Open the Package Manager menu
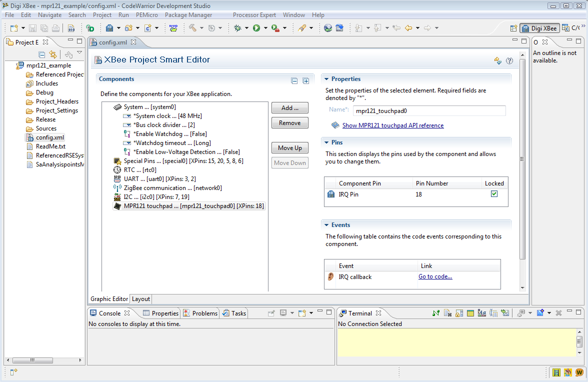Viewport: 588px width, 382px height. [x=188, y=15]
